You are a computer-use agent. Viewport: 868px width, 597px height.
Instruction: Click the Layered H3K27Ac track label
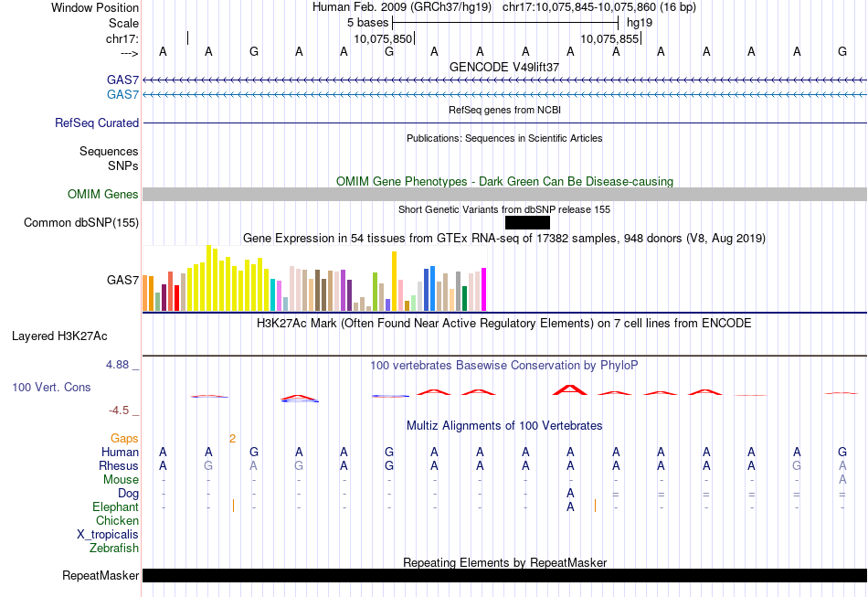[59, 336]
